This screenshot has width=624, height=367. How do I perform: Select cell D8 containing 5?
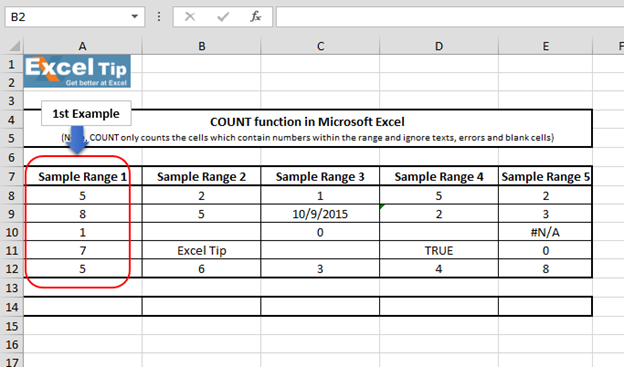(x=439, y=195)
